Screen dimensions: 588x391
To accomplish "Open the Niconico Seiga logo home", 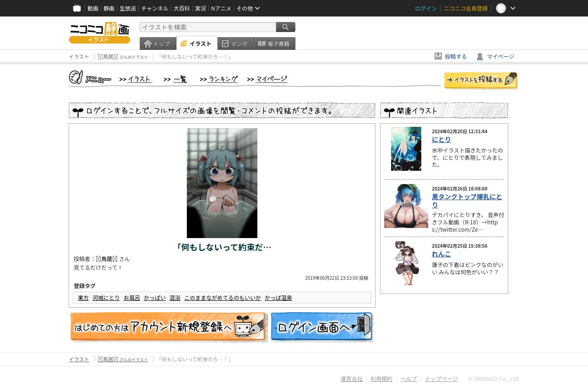I will click(99, 33).
